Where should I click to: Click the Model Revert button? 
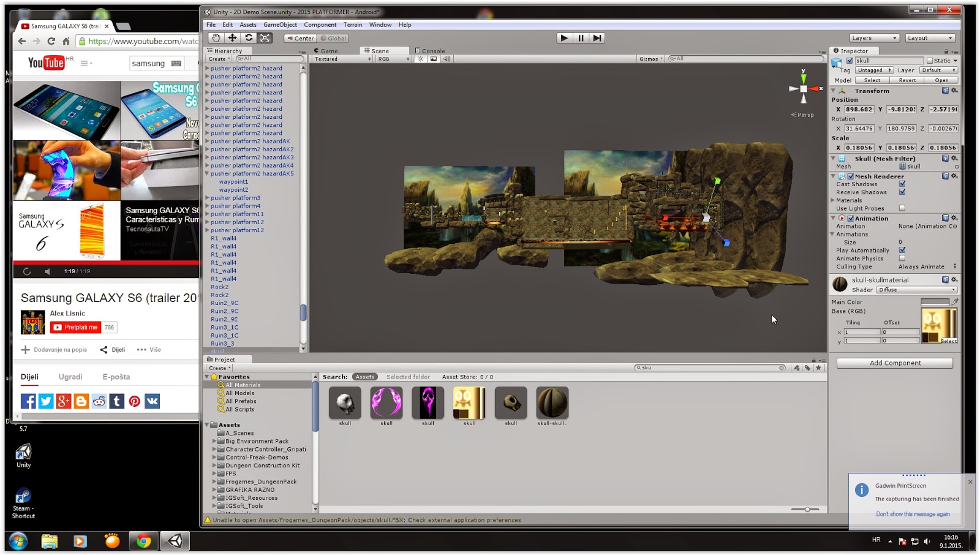pyautogui.click(x=907, y=80)
